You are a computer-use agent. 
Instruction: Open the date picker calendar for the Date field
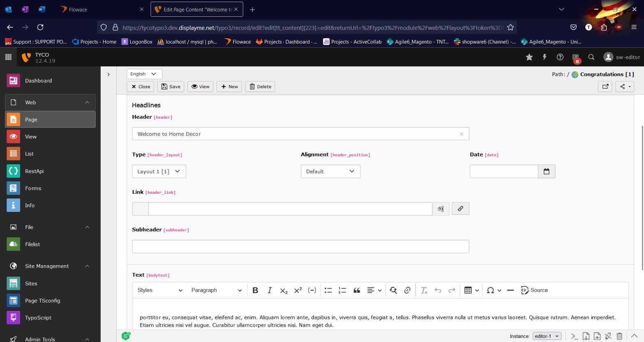point(546,171)
